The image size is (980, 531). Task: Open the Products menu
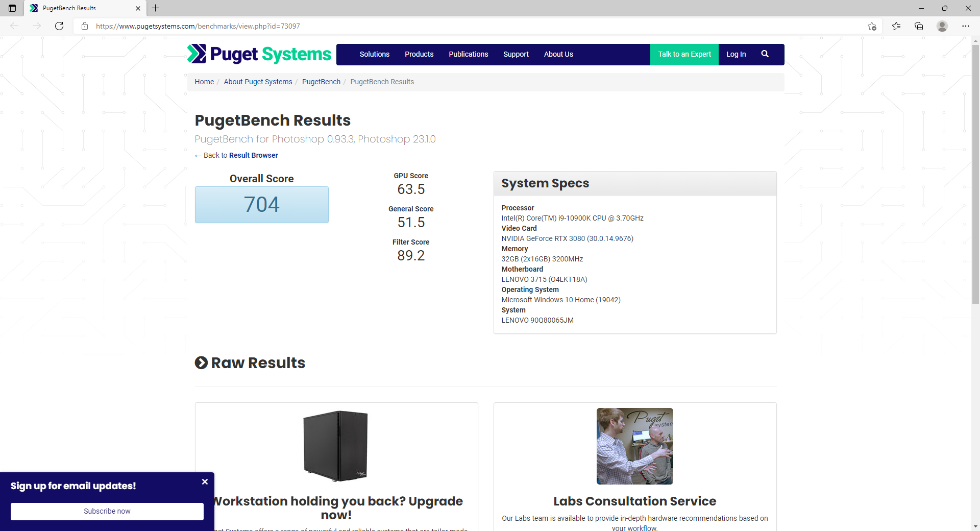(419, 54)
